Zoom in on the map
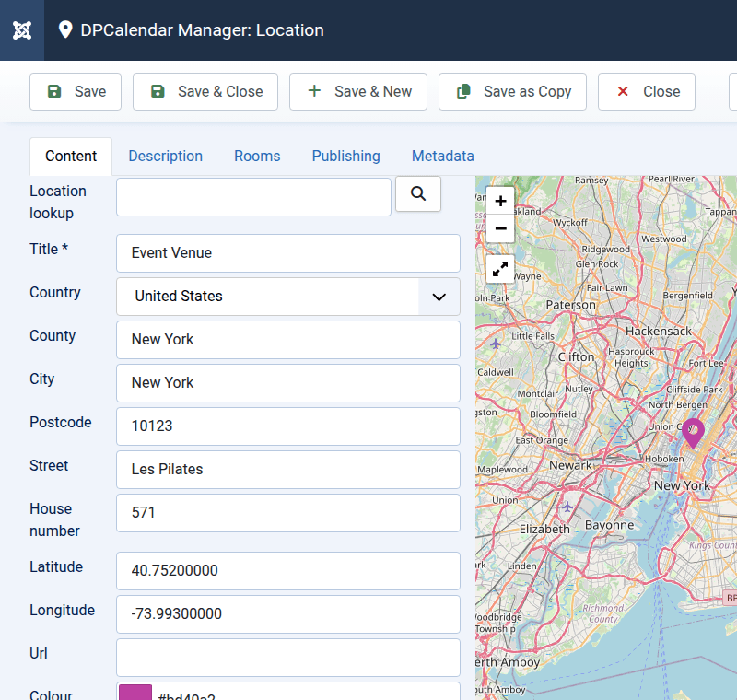This screenshot has width=737, height=700. 500,201
